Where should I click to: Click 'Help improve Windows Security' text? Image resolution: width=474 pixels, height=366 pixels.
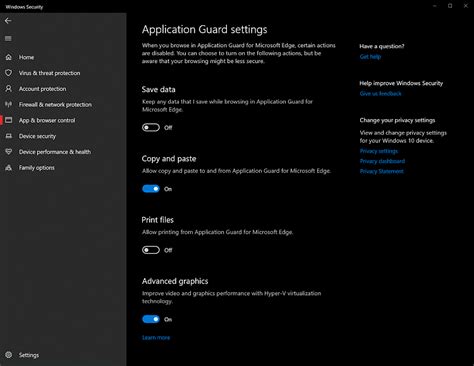[401, 83]
